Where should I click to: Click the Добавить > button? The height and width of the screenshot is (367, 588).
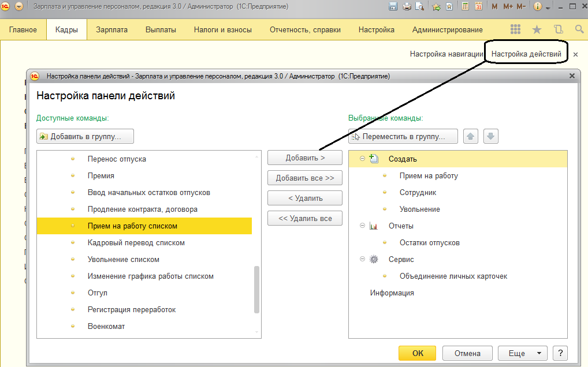point(305,158)
